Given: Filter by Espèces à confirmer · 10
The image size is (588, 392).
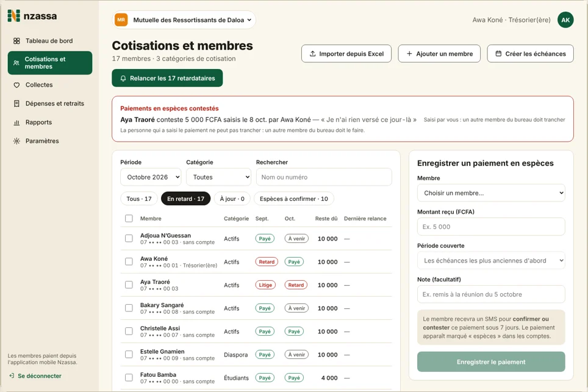Looking at the screenshot, I should [x=294, y=198].
